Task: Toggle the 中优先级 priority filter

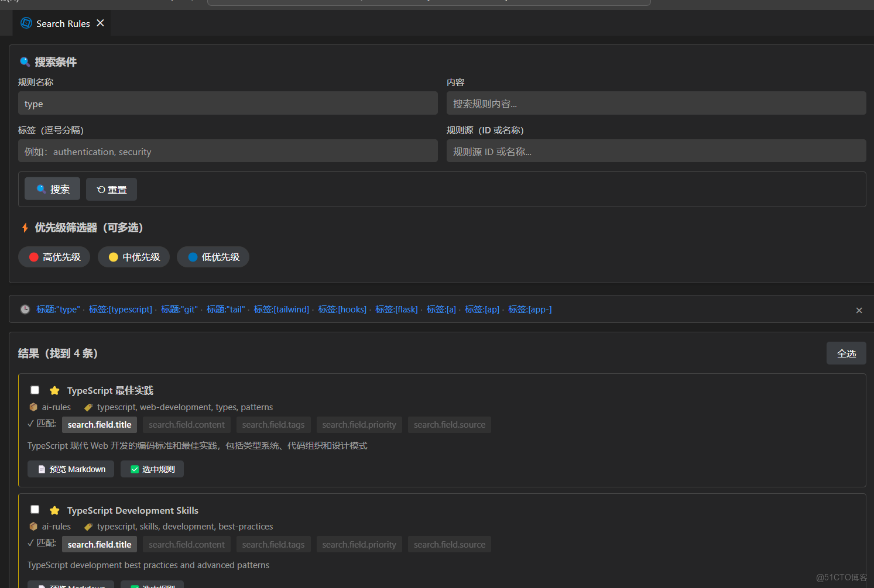Action: 133,257
